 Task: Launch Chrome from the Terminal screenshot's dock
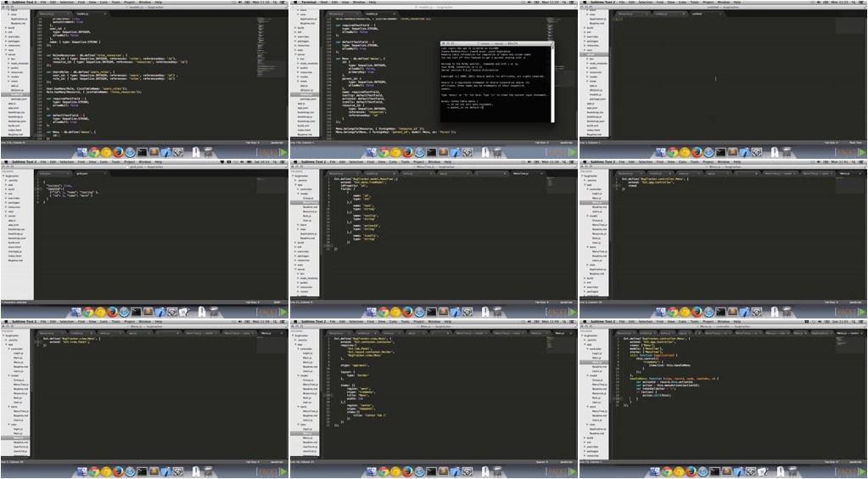click(x=384, y=152)
